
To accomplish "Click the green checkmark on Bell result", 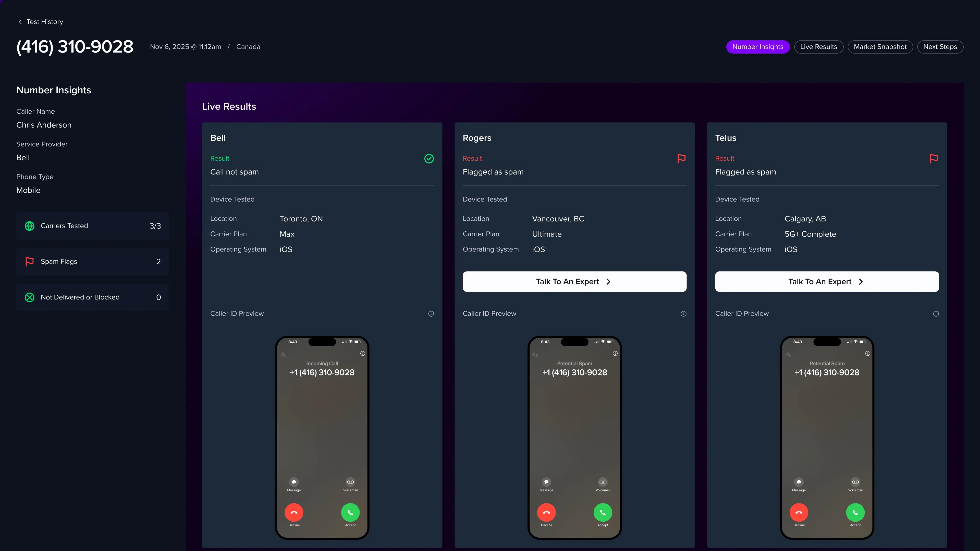I will (429, 159).
